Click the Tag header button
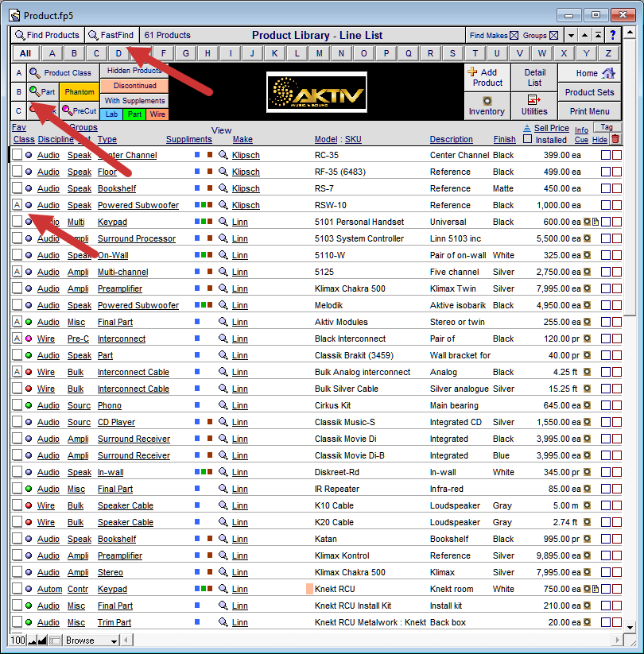The image size is (644, 654). coord(607,127)
